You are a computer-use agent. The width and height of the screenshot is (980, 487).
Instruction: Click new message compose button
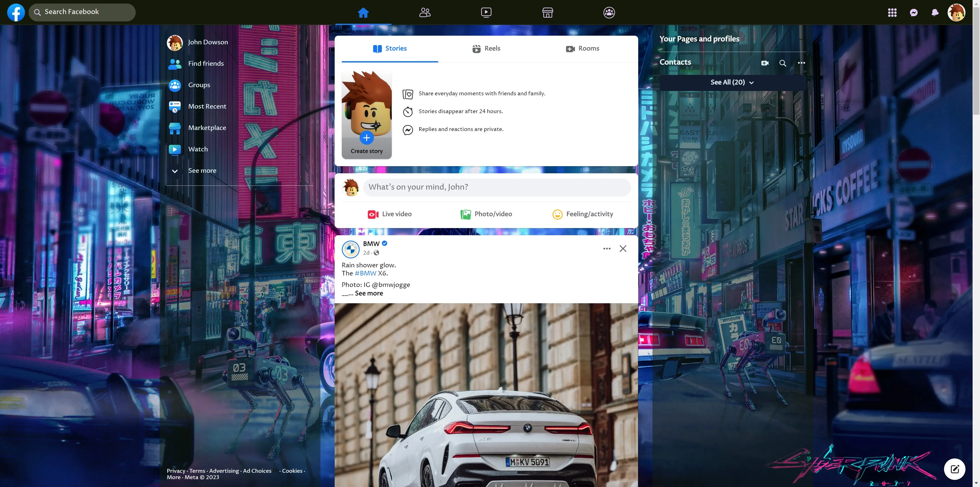(954, 469)
